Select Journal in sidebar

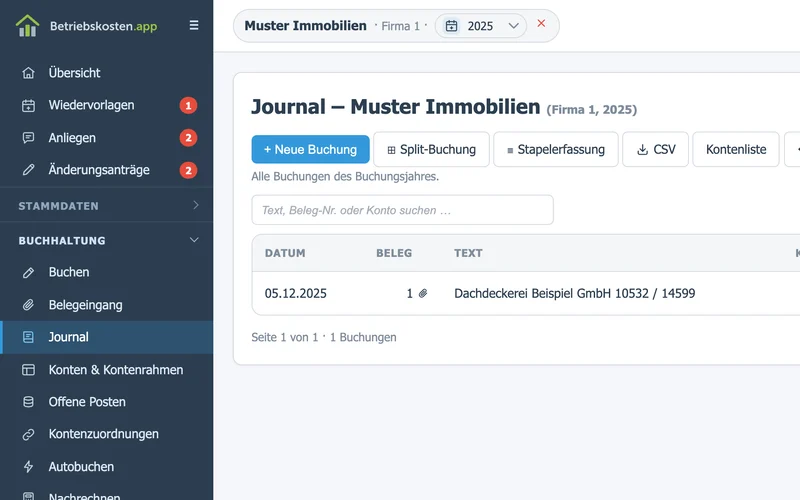pyautogui.click(x=107, y=337)
